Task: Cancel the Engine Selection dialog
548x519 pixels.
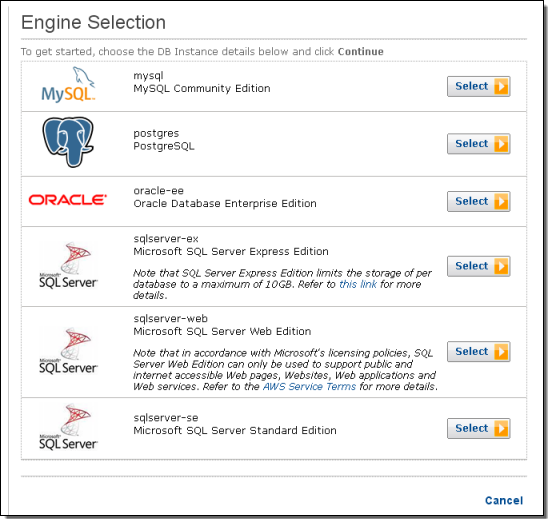Action: click(x=504, y=500)
